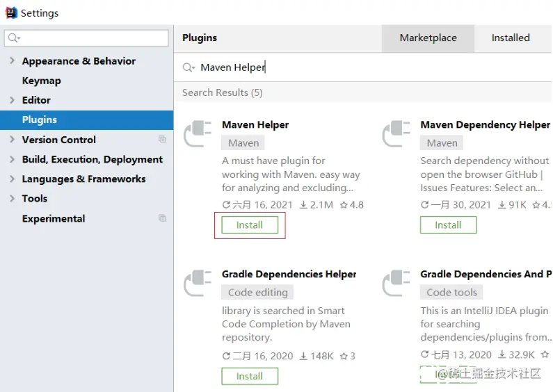Expand the Languages & Frameworks node
This screenshot has width=553, height=392.
coord(12,179)
